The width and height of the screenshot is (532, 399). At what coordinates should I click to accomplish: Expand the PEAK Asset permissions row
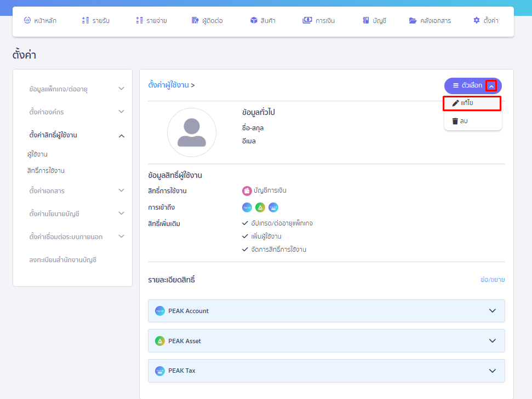(492, 341)
